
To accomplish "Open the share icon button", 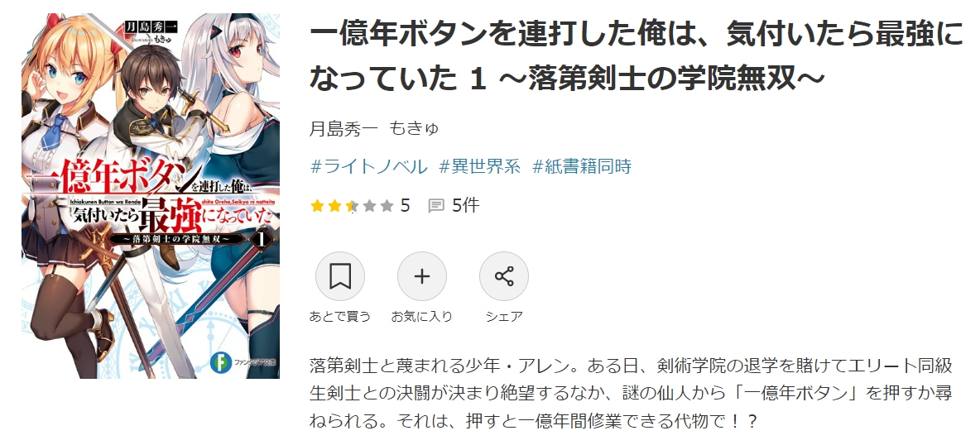I will point(504,276).
